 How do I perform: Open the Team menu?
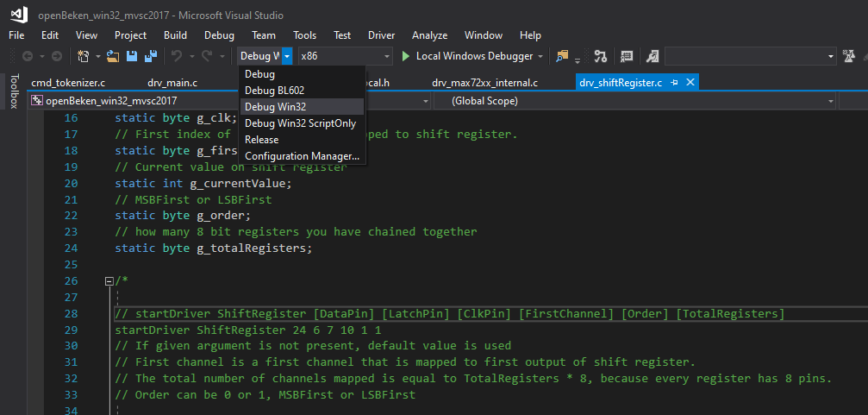pyautogui.click(x=264, y=35)
